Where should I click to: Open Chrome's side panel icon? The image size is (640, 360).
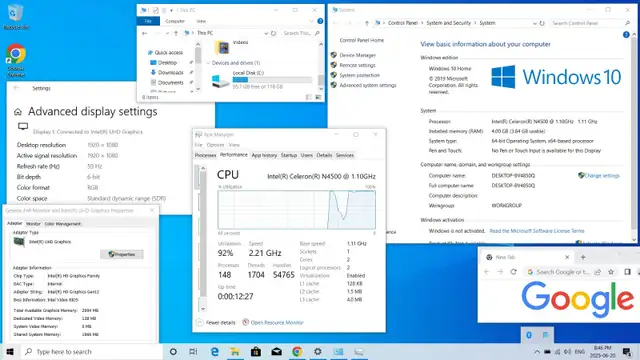[627, 272]
